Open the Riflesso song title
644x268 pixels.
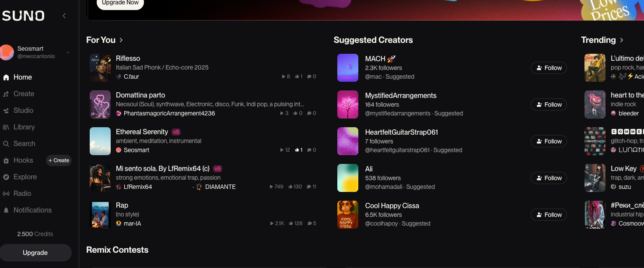tap(128, 58)
